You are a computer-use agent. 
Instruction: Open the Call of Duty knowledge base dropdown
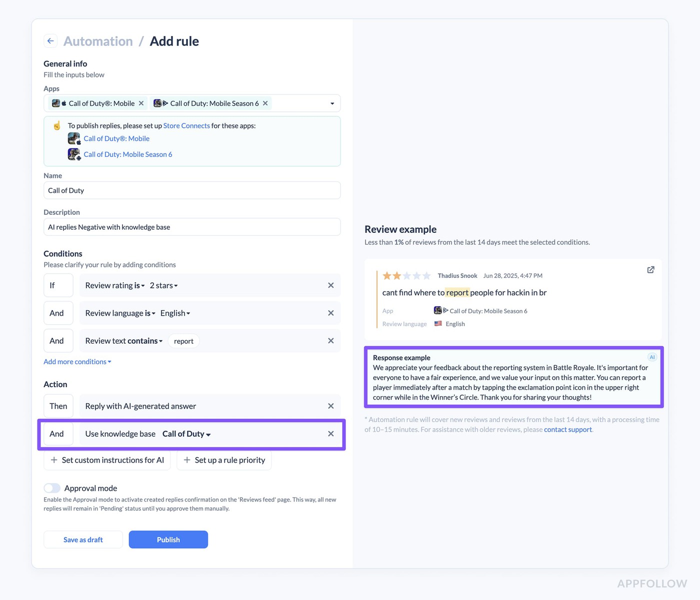click(x=186, y=434)
